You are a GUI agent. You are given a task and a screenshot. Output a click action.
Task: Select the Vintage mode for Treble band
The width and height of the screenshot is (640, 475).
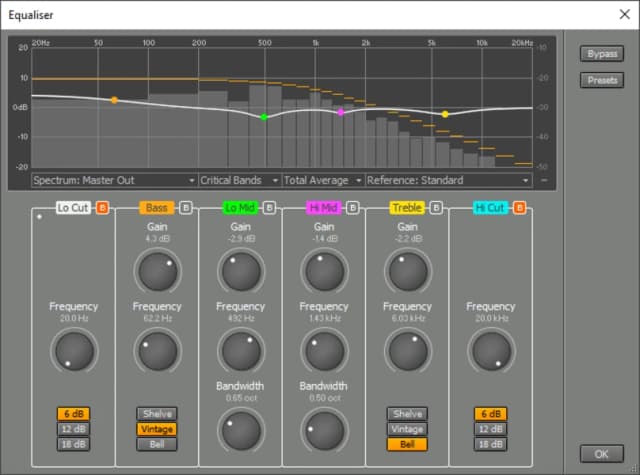[x=407, y=429]
